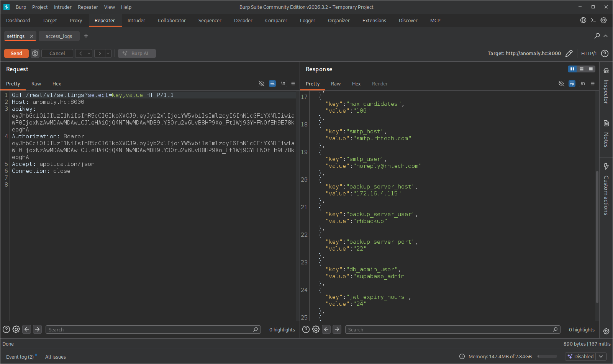
Task: Focus the Response search input field
Action: [452, 330]
